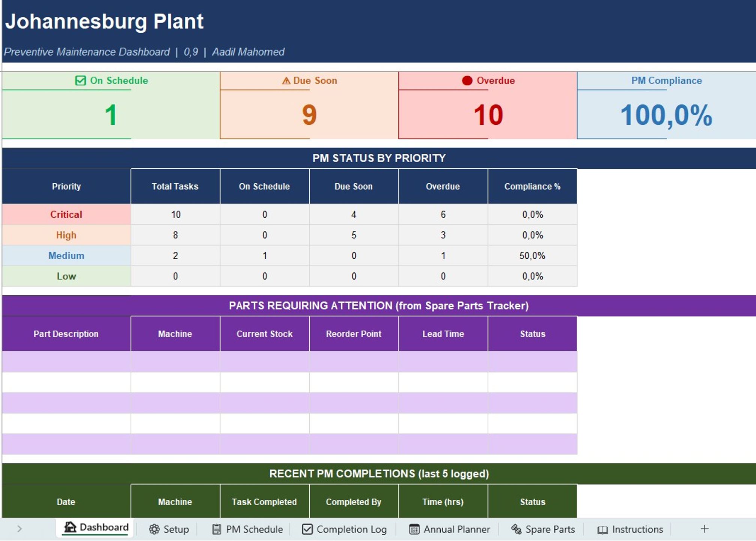The image size is (756, 541).
Task: Select High row Total Tasks value 8
Action: click(175, 235)
